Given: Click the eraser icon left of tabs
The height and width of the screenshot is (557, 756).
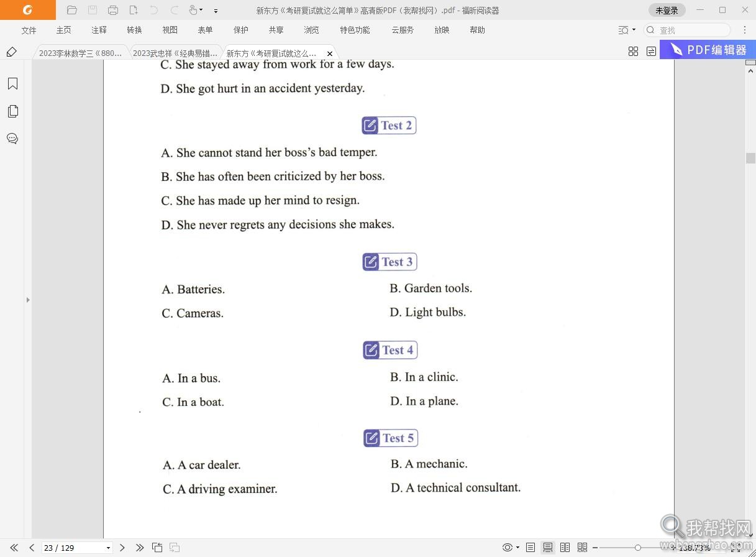Looking at the screenshot, I should coord(11,52).
